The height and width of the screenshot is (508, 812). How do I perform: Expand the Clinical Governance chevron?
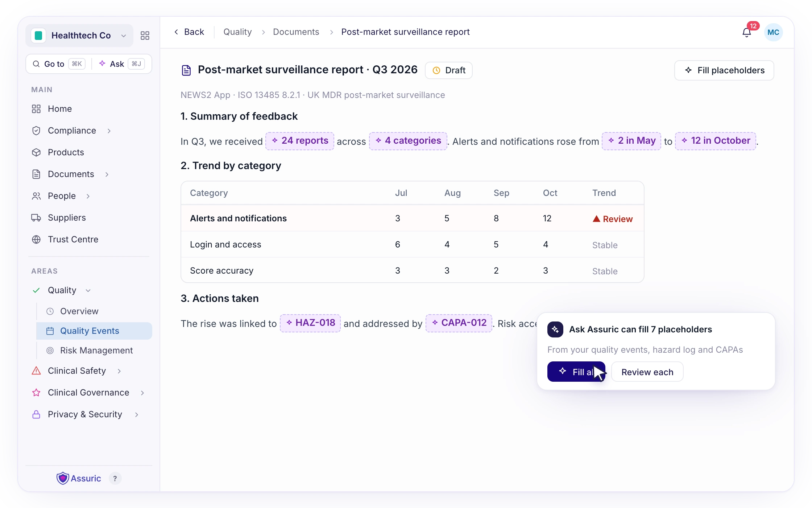[x=142, y=393]
